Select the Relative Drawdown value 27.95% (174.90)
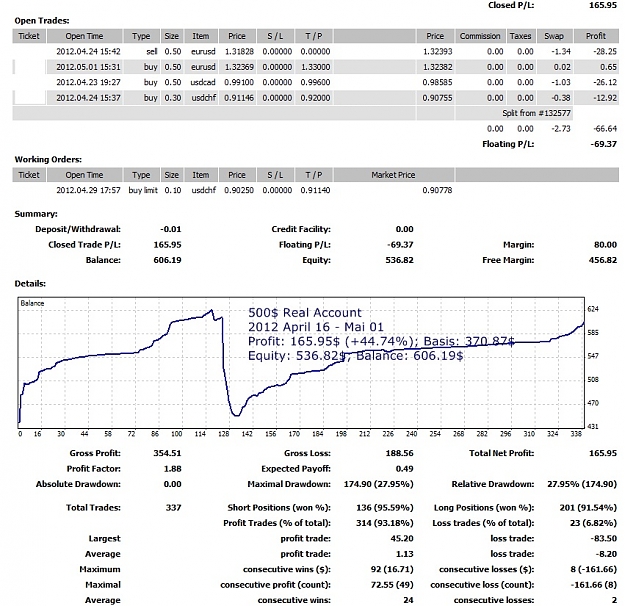This screenshot has height=606, width=625. pyautogui.click(x=582, y=484)
